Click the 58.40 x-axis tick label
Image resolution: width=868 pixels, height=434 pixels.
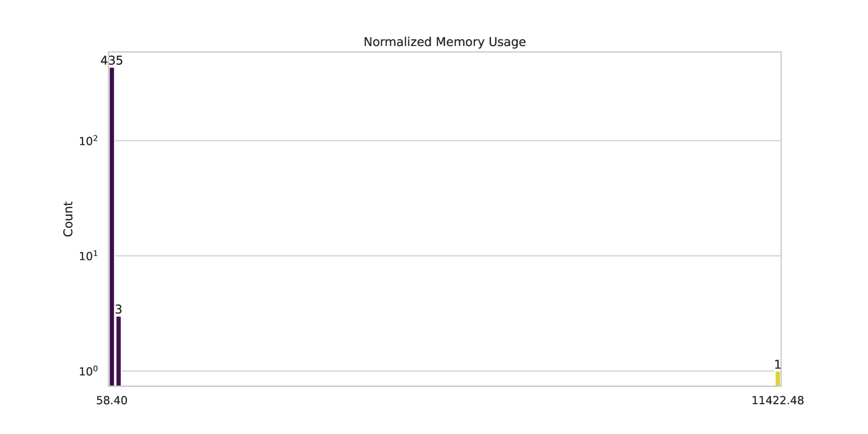(112, 401)
